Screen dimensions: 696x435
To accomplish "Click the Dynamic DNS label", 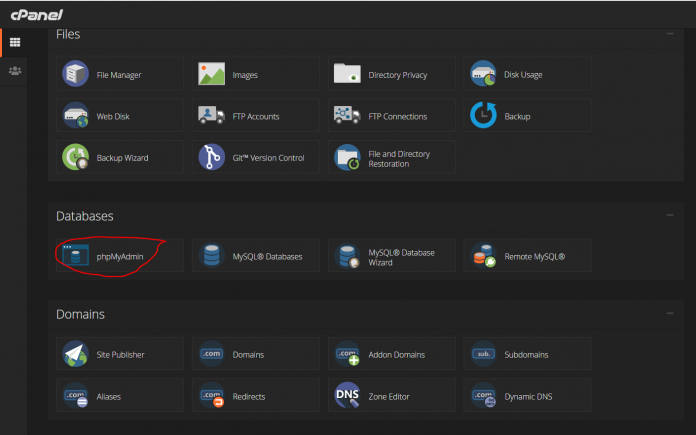I will 528,397.
